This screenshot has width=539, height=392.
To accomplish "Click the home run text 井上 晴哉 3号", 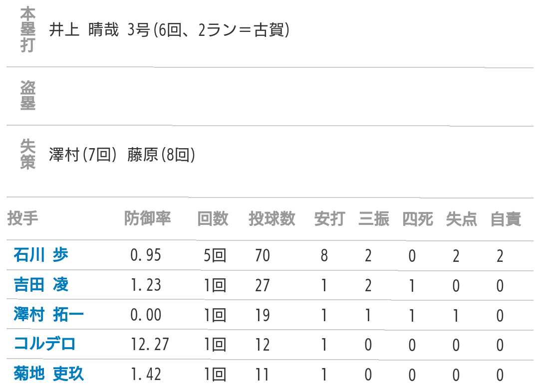I will [x=100, y=30].
